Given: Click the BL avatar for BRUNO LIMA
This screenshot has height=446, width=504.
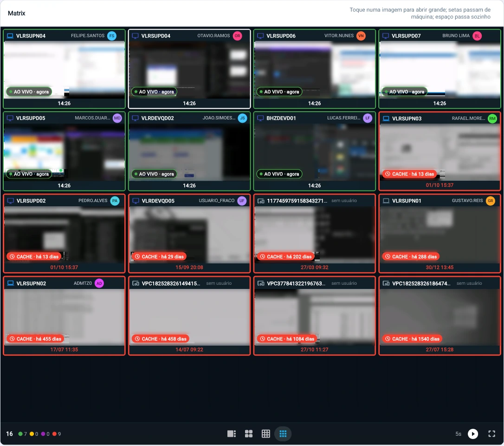Looking at the screenshot, I should pos(478,36).
